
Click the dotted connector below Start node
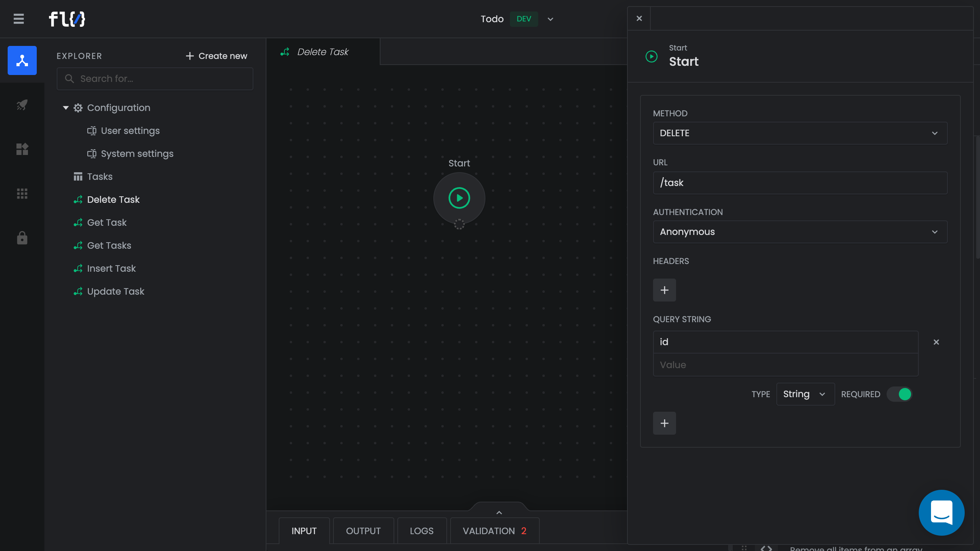pos(459,225)
